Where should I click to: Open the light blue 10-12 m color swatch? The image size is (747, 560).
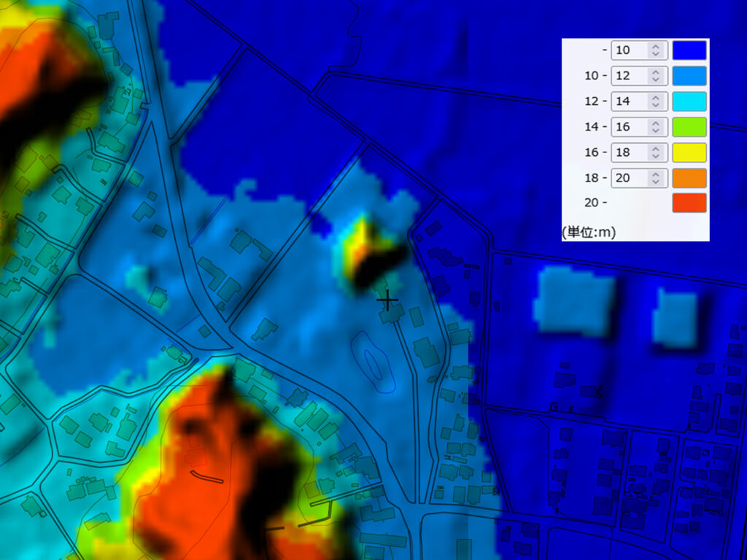click(689, 76)
